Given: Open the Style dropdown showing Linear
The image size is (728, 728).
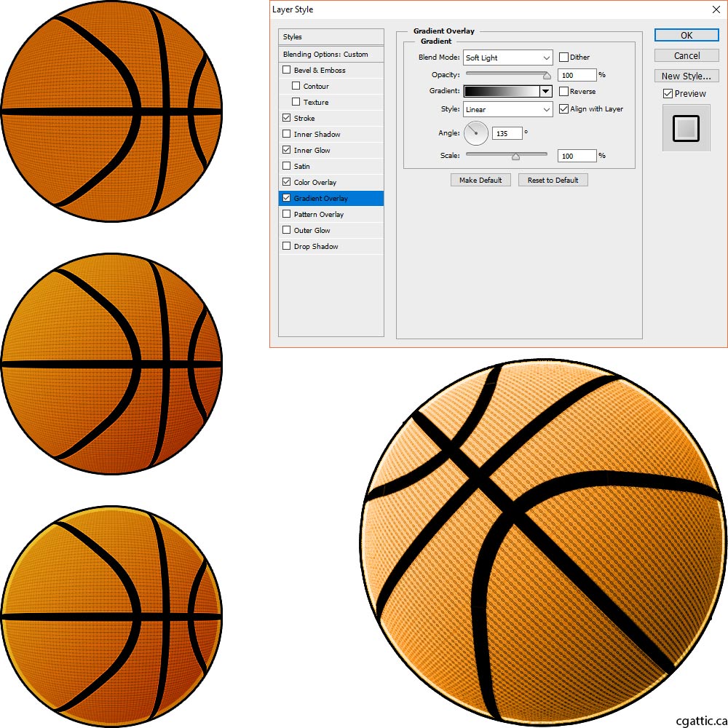Looking at the screenshot, I should [507, 108].
